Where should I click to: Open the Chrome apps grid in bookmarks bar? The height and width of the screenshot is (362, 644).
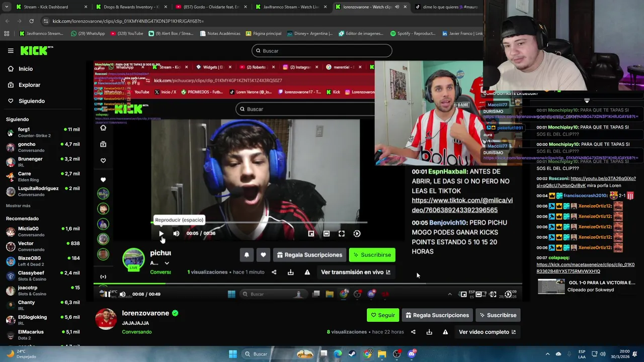tap(7, 34)
